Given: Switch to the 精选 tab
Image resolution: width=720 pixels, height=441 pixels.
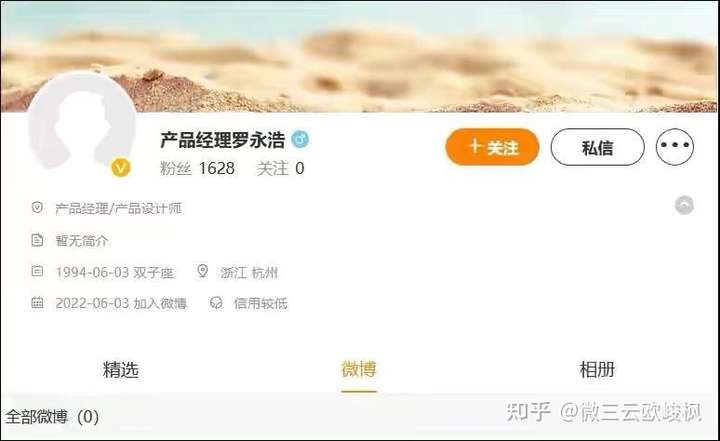Looking at the screenshot, I should [121, 369].
